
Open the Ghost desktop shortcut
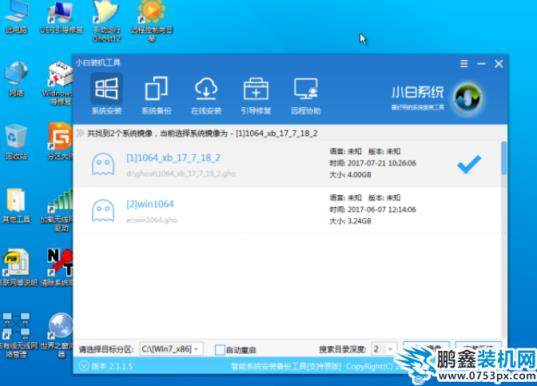tap(107, 21)
